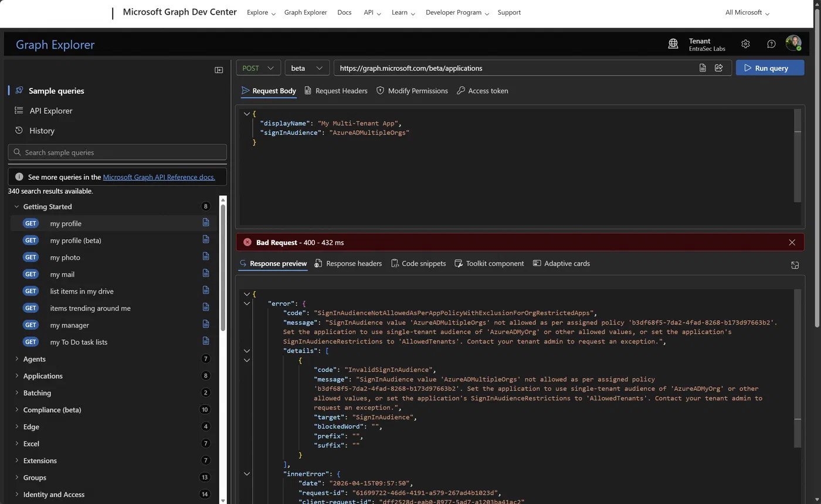Switch to Access token tab
The width and height of the screenshot is (821, 504).
(483, 91)
